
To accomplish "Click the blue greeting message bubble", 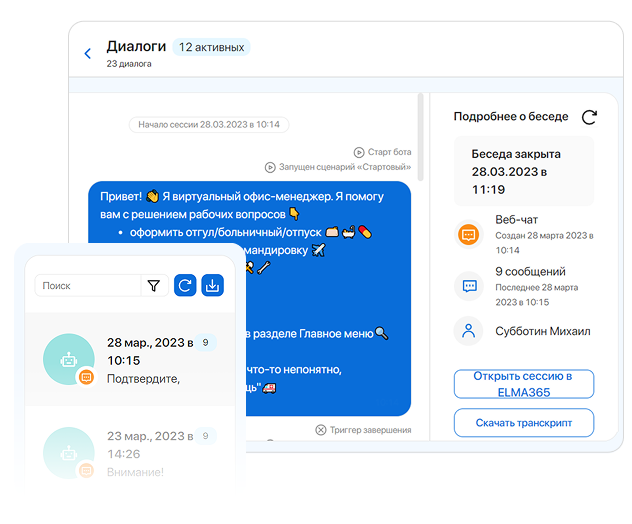I will 249,298.
